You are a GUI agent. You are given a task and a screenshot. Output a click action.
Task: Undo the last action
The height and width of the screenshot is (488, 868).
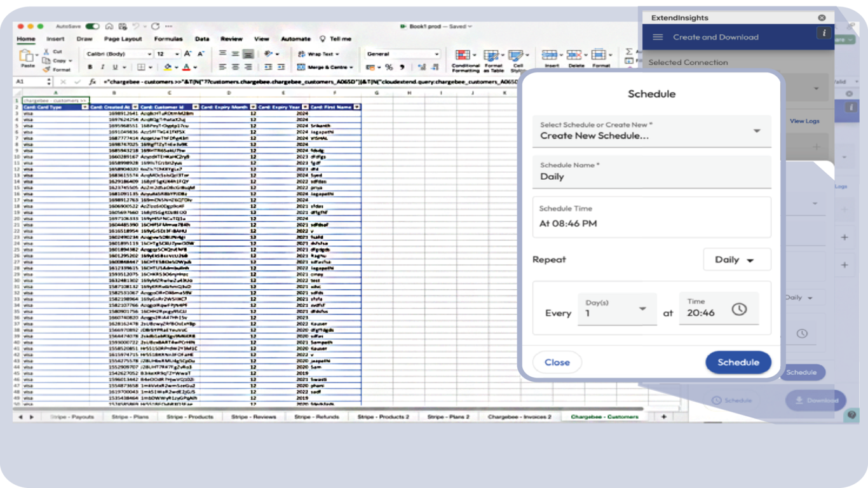coord(135,27)
